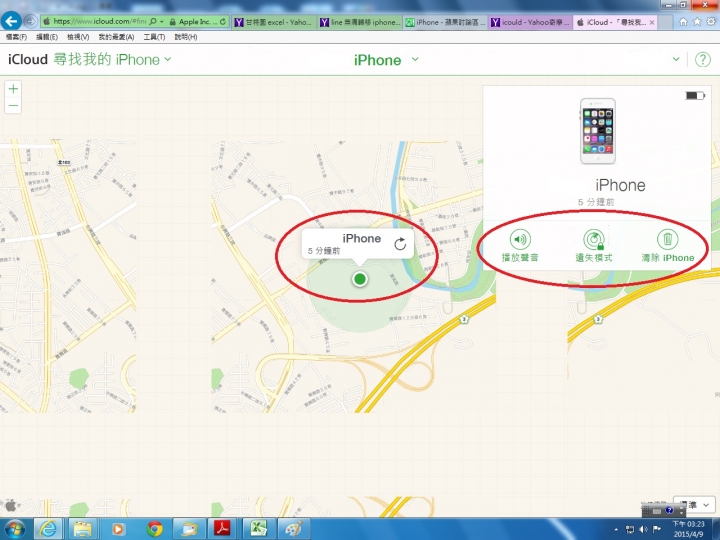The image size is (720, 540).
Task: Open the file explorer folder on taskbar
Action: (82, 529)
